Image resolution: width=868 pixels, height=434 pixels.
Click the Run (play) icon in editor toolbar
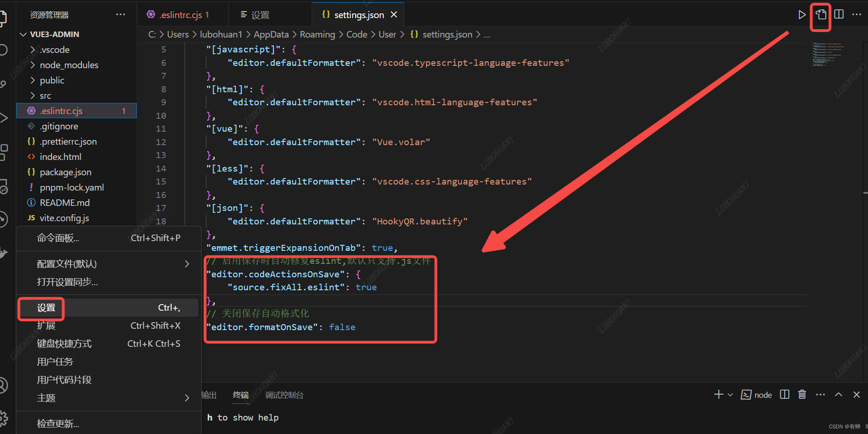[x=802, y=15]
